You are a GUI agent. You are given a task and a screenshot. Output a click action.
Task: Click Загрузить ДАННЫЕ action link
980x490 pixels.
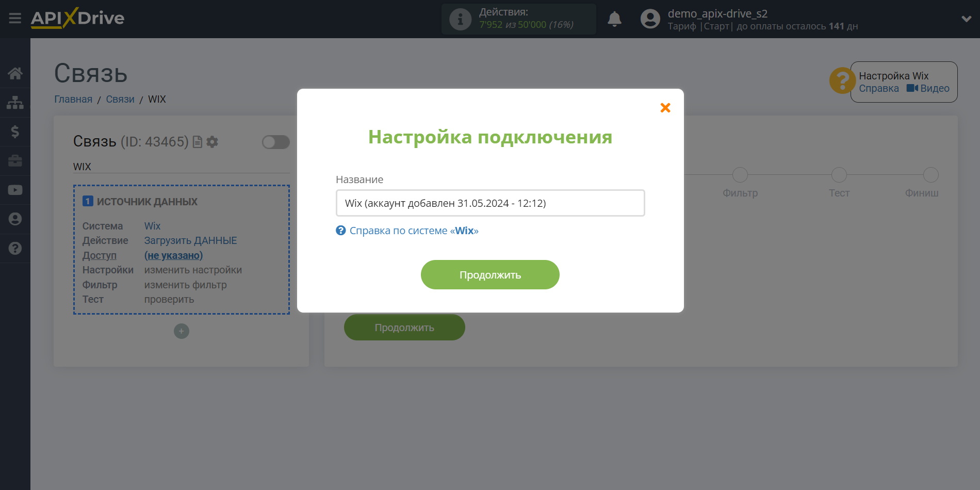tap(190, 240)
